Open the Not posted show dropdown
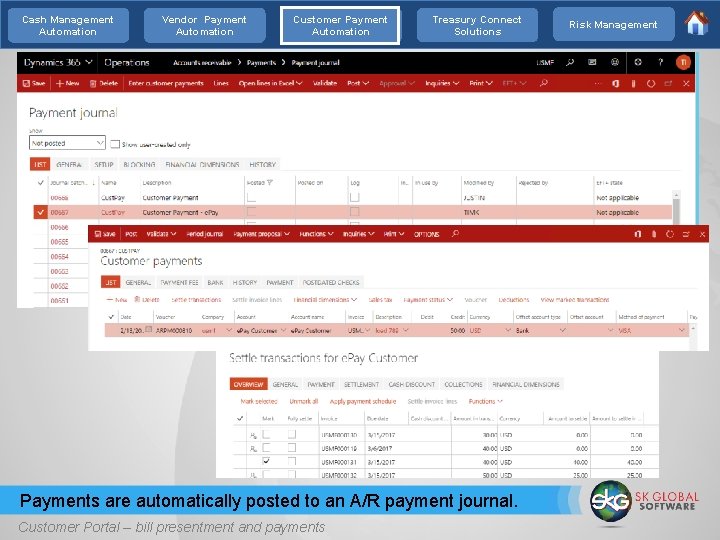Screen dimensions: 720x540 [x=67, y=143]
